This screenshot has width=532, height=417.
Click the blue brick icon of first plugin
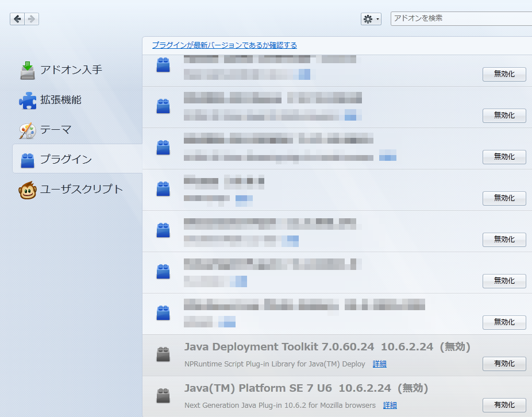[163, 65]
